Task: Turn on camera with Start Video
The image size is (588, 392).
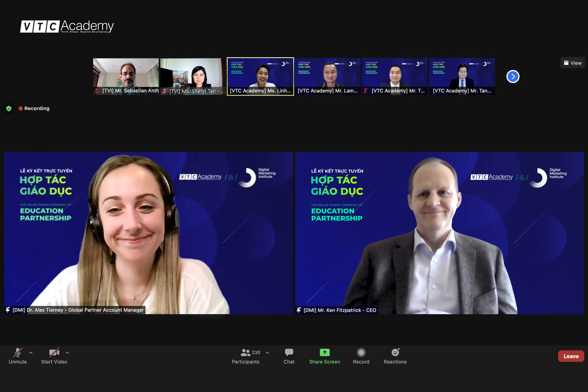Action: pos(54,353)
